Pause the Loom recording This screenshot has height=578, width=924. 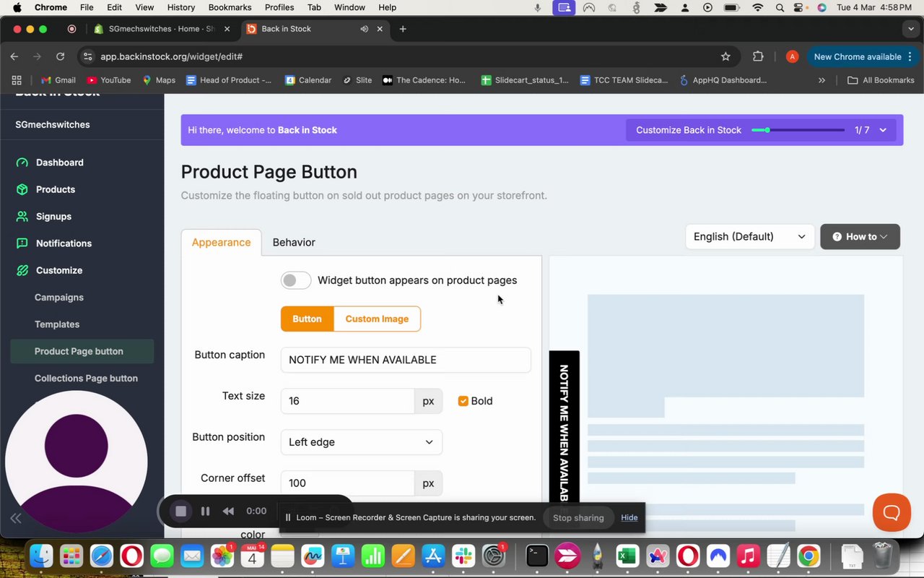pos(205,511)
